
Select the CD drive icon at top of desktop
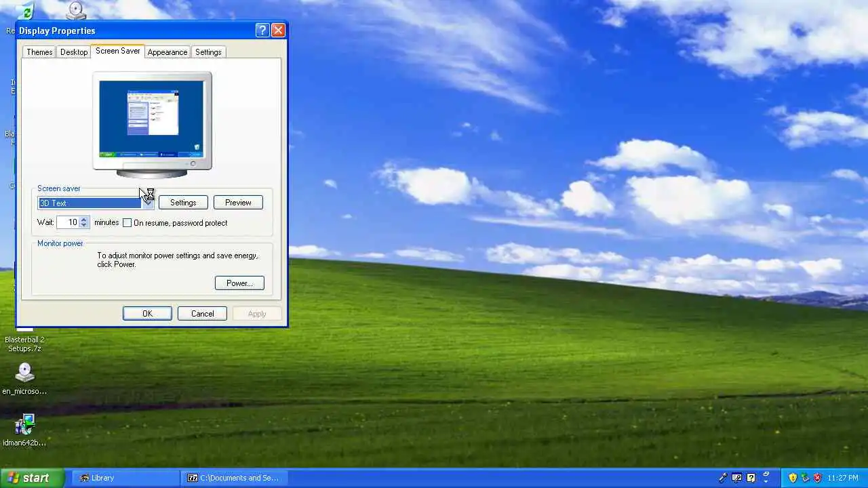tap(76, 9)
